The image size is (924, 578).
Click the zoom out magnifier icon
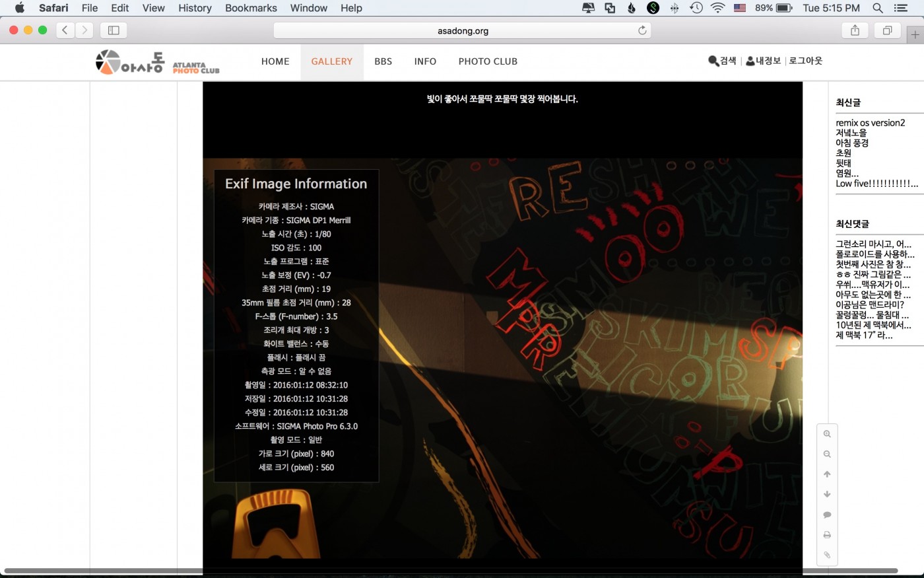point(827,454)
